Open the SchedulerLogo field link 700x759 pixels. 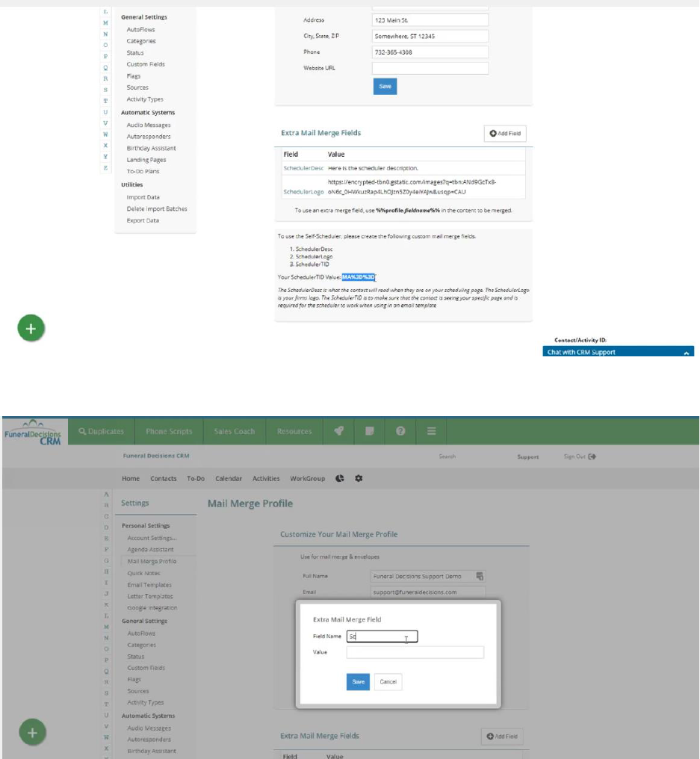point(303,191)
